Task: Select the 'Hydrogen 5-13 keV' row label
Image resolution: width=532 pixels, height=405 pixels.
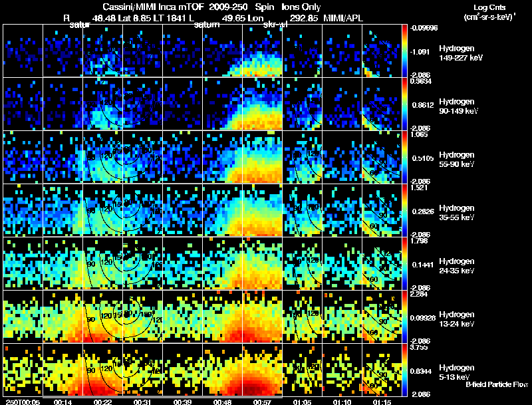Action: click(x=457, y=372)
